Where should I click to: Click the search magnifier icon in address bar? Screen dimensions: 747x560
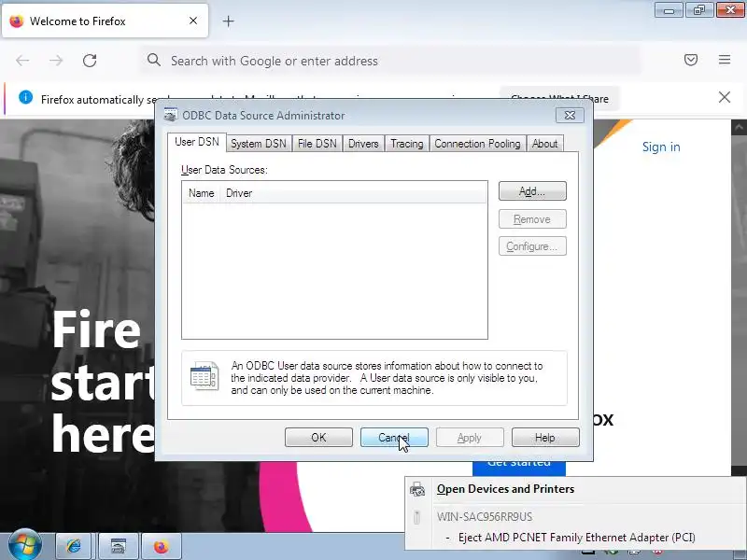pyautogui.click(x=153, y=60)
